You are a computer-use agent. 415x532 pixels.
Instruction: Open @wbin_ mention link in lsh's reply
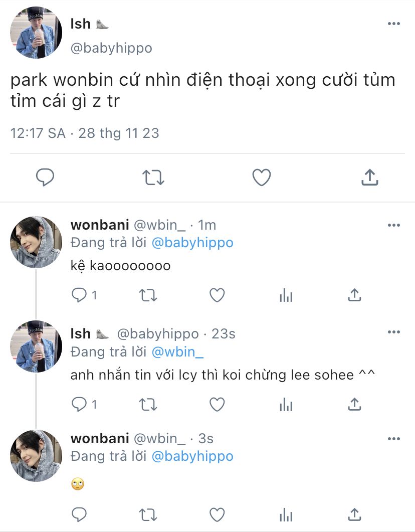click(177, 352)
